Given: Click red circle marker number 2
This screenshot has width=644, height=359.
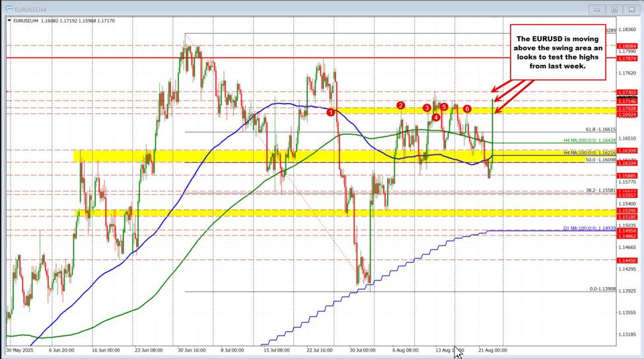Looking at the screenshot, I should pyautogui.click(x=400, y=106).
